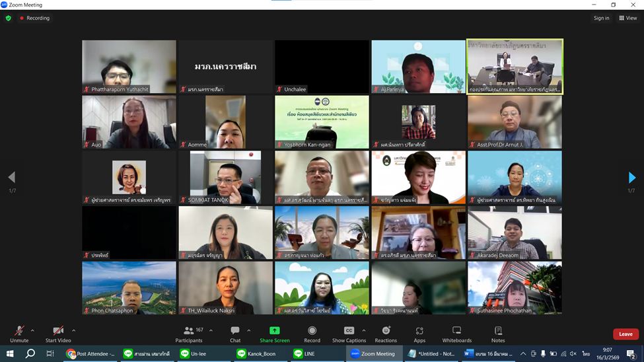Open the Reactions menu

386,334
